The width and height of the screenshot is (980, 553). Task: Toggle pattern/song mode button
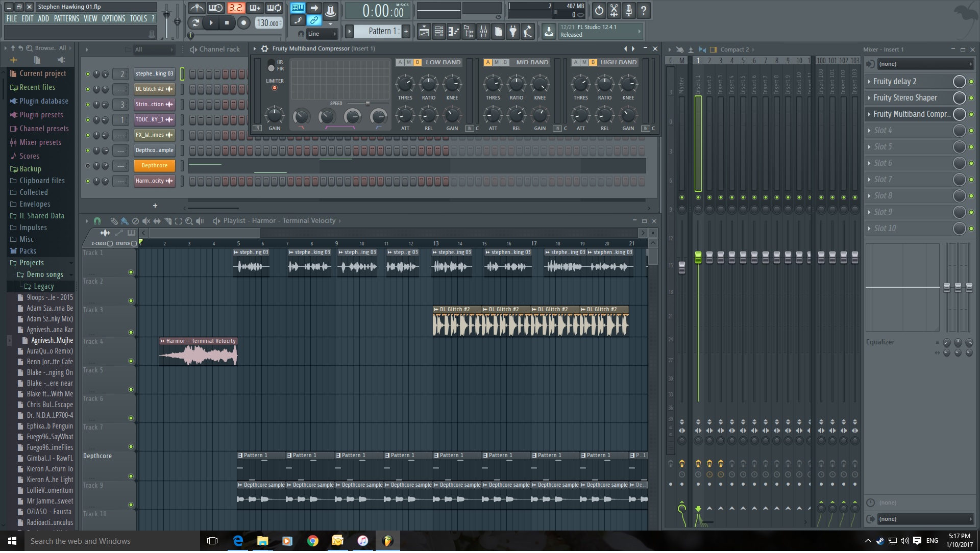click(x=195, y=22)
